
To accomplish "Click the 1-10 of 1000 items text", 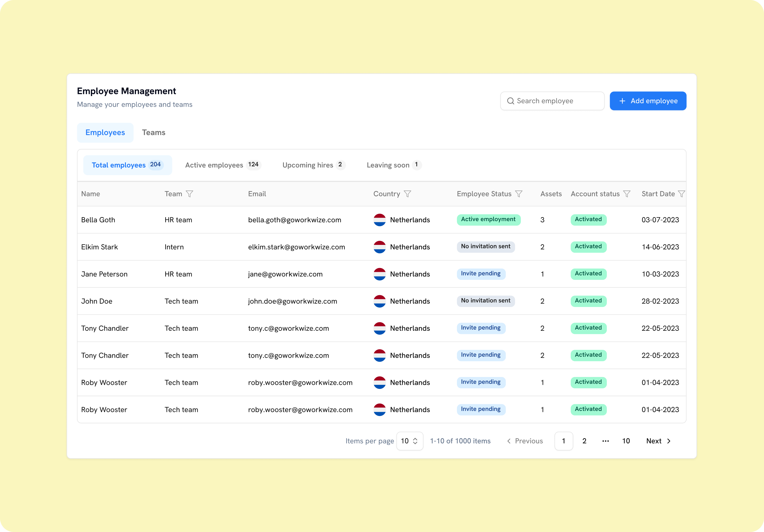I will [460, 441].
